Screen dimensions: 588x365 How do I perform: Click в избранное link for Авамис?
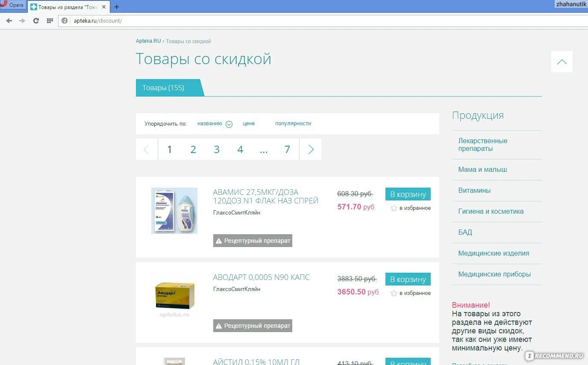click(415, 208)
